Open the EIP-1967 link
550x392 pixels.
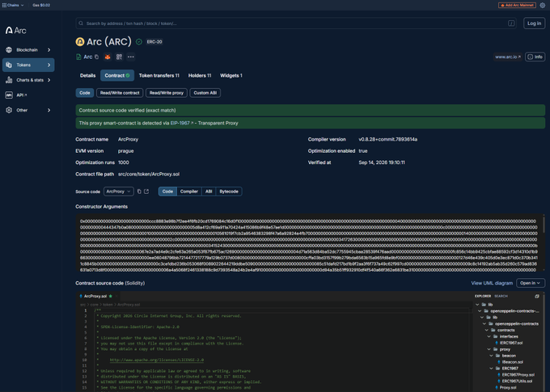[182, 123]
